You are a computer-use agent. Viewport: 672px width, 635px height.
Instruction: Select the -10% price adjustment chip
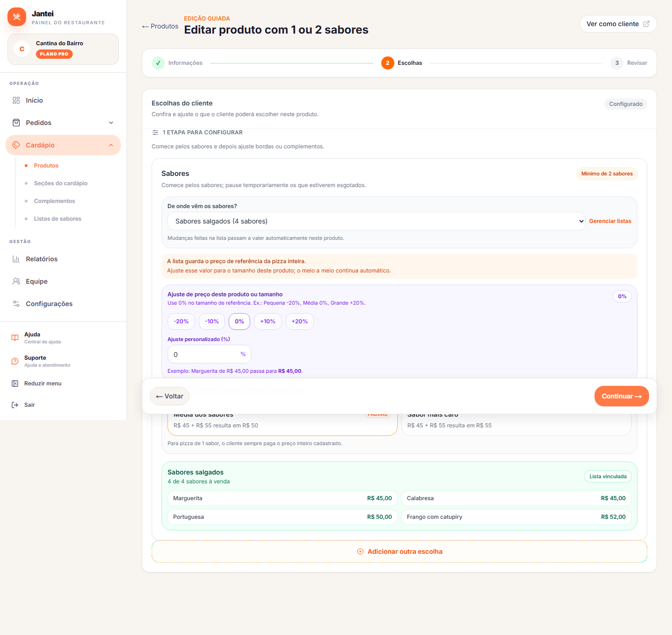pyautogui.click(x=212, y=321)
